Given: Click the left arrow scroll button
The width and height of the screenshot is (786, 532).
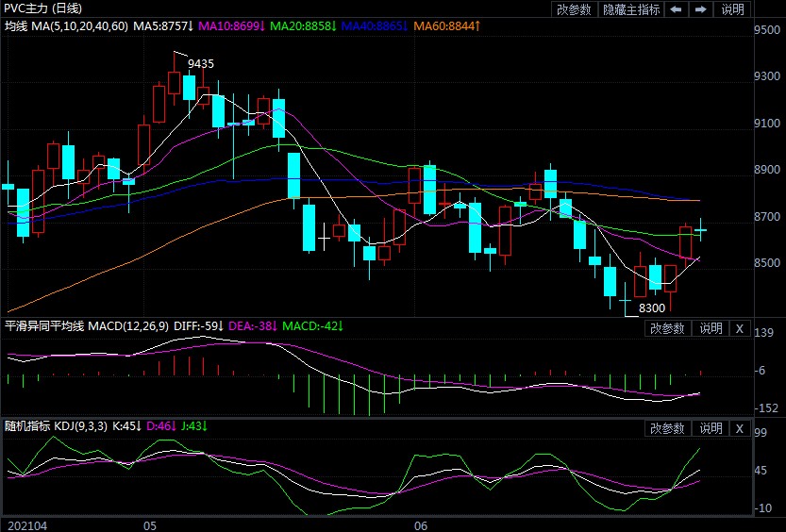Looking at the screenshot, I should pos(676,9).
